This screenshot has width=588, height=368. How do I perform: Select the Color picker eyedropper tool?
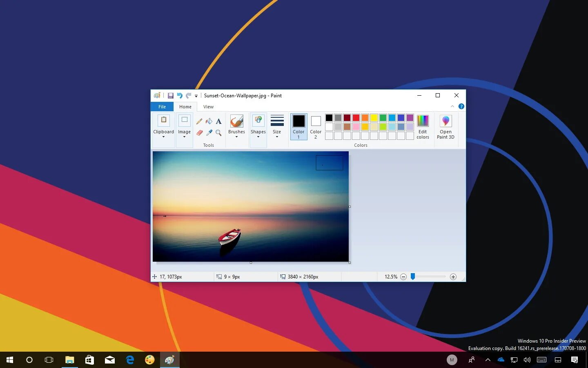point(209,132)
